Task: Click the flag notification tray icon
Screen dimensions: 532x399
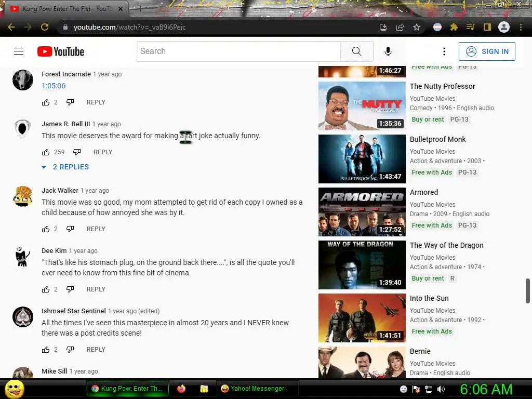Action: coord(416,389)
